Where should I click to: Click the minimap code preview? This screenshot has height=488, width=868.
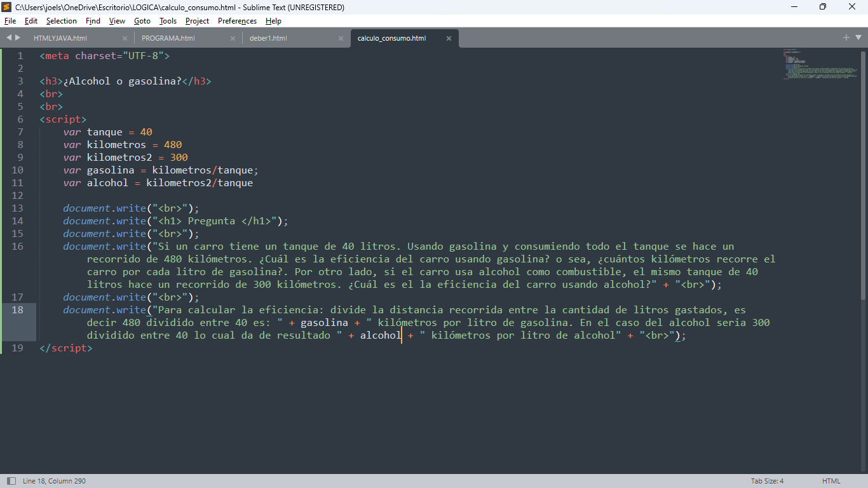[820, 64]
